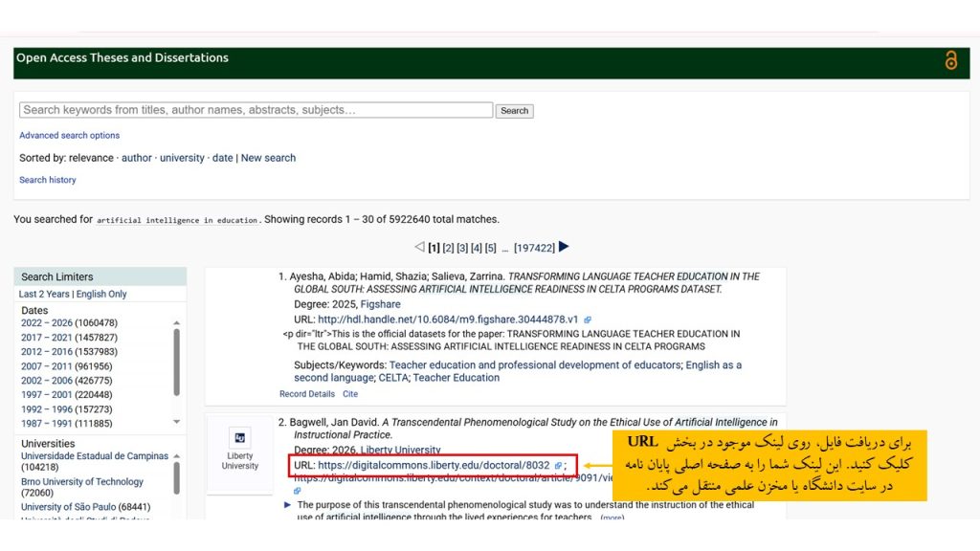Screen dimensions: 980x551
Task: Click Cite for record 1
Action: [x=350, y=394]
